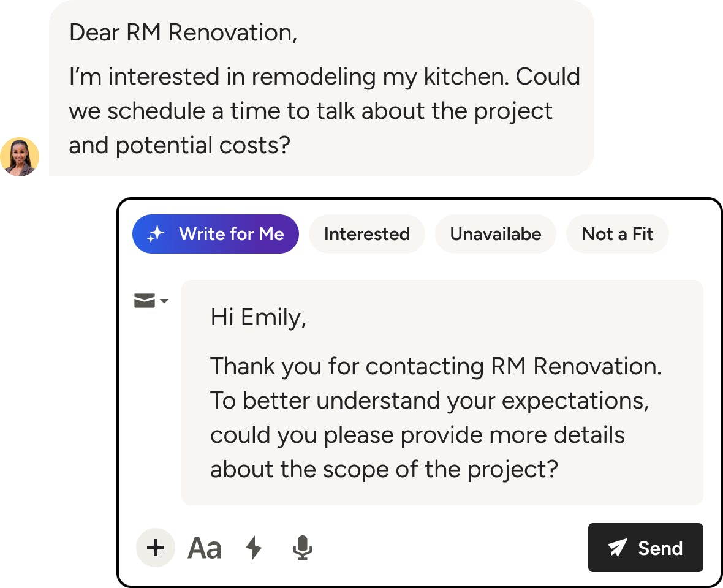Toggle the Aa text formatting options
This screenshot has height=588, width=723.
pyautogui.click(x=204, y=548)
